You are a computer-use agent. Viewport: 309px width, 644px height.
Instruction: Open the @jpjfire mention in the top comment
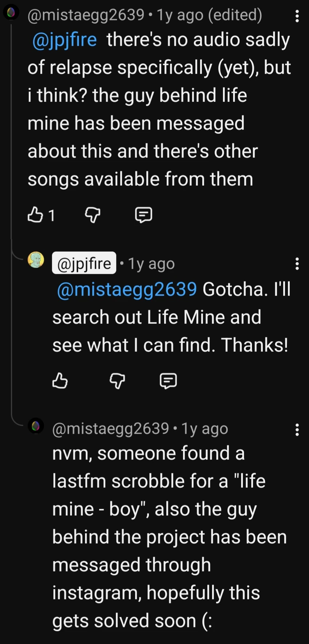pos(65,40)
